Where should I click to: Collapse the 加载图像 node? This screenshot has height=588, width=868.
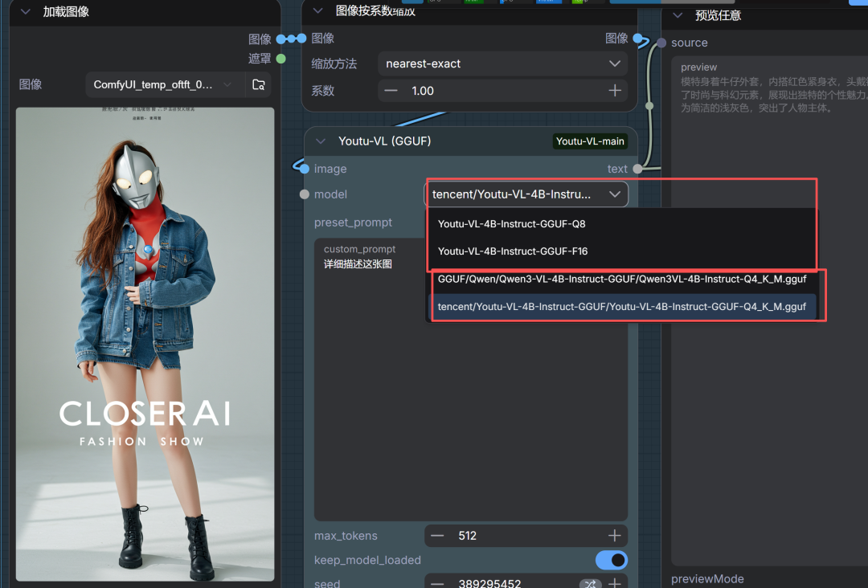coord(26,11)
